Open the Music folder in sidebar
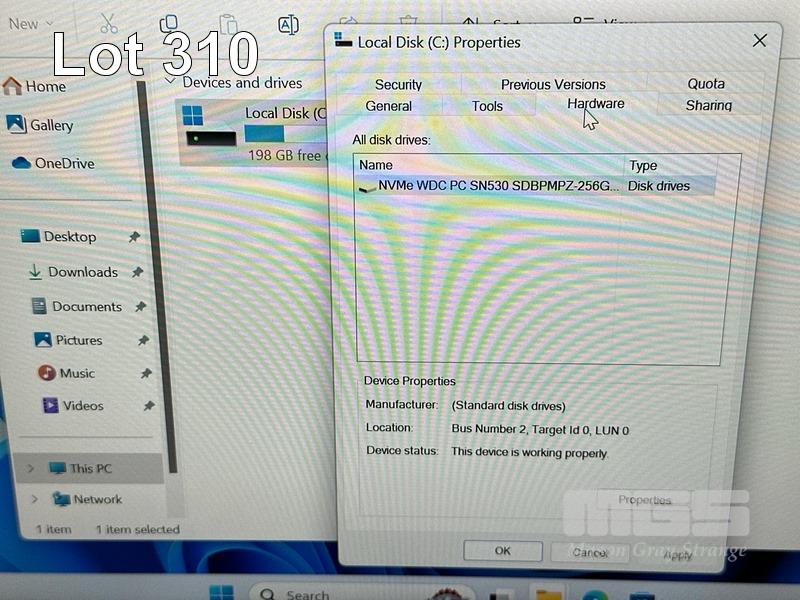 76,373
